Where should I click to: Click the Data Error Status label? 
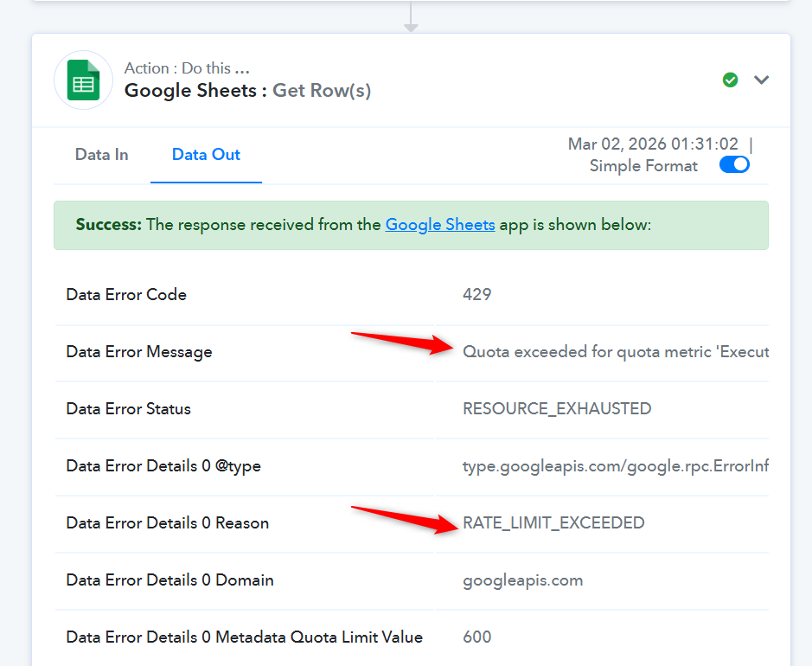pos(129,409)
